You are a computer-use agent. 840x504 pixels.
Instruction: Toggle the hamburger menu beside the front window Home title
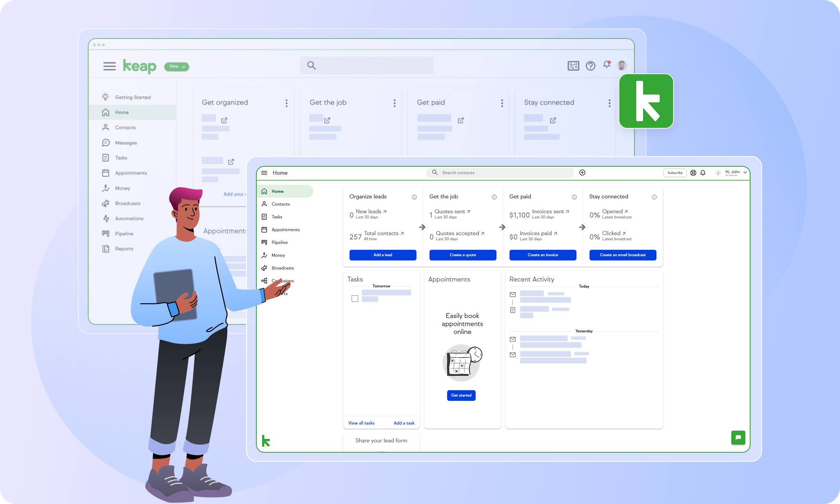point(264,173)
